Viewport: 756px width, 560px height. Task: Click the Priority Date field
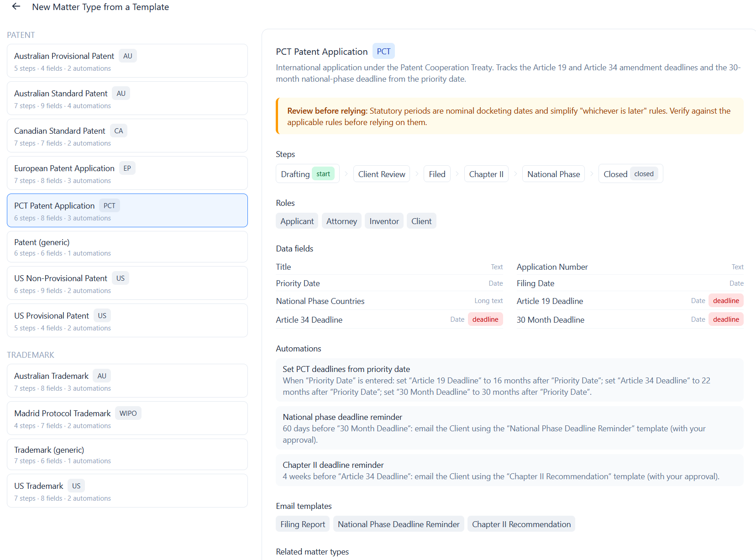pyautogui.click(x=389, y=283)
